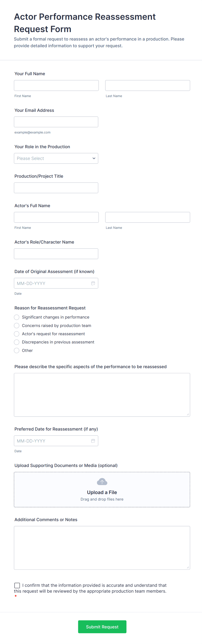The height and width of the screenshot is (644, 202).
Task: Focus the Additional Comments or Notes textarea
Action: (x=102, y=548)
